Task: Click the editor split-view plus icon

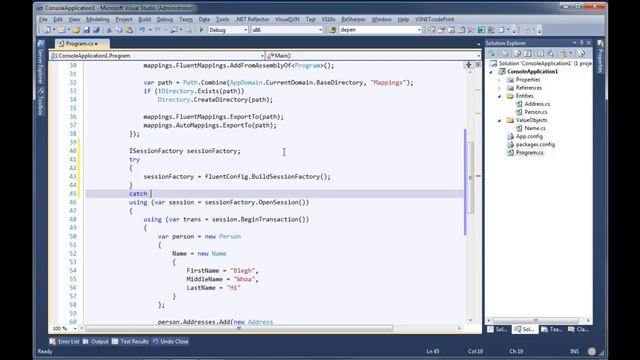Action: pos(469,65)
